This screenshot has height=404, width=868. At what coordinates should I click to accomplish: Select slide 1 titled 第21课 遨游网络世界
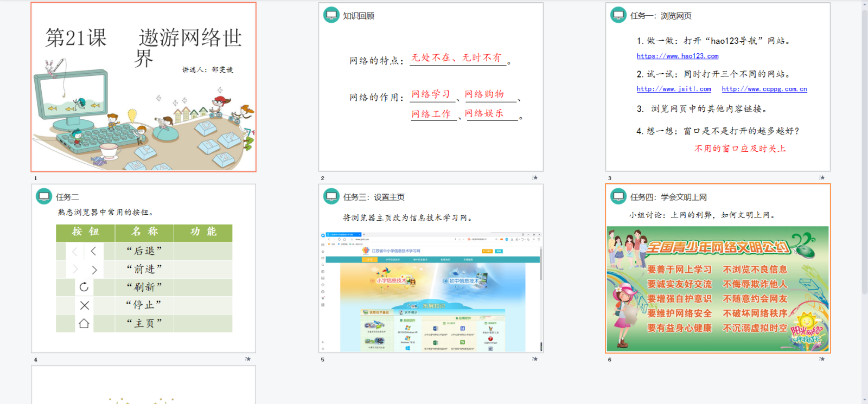143,87
